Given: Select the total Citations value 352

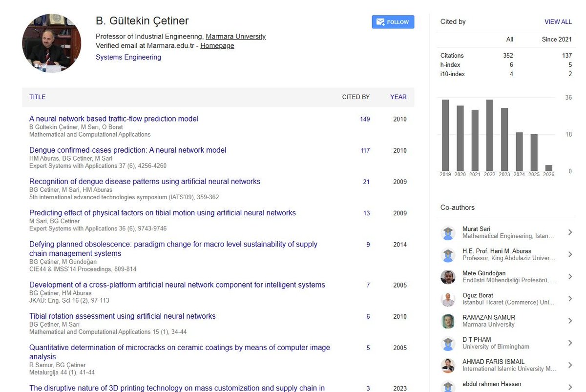Looking at the screenshot, I should tap(508, 56).
